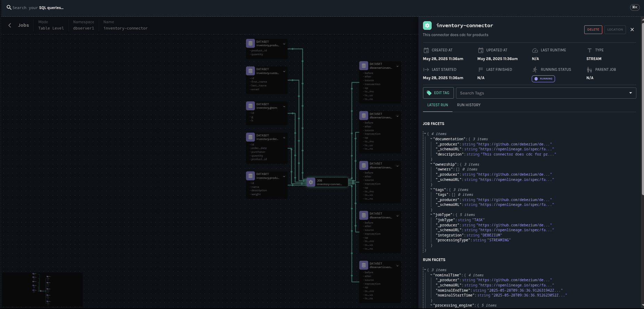Click the inventory-connector job gear icon in graph
Viewport: 644px width, 309px height.
(x=311, y=182)
